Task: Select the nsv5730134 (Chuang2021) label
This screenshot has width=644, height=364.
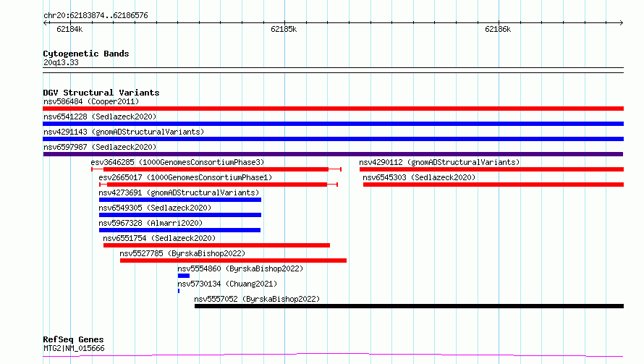Action: (x=227, y=284)
